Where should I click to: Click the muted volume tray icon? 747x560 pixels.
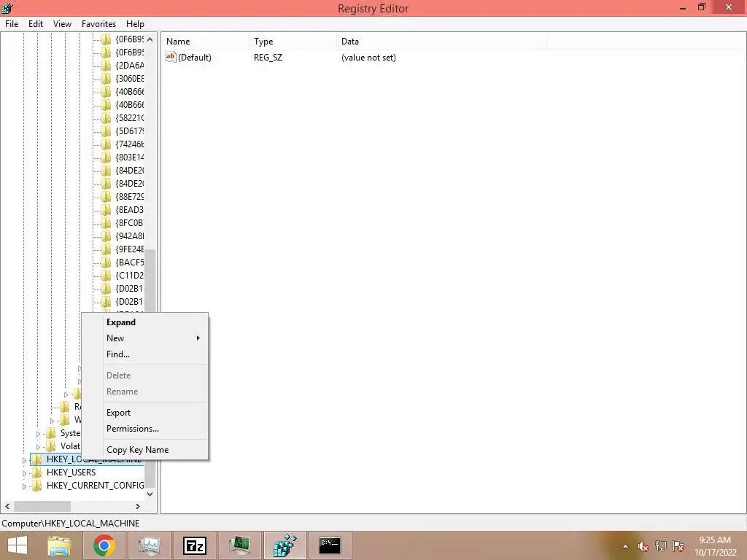[x=643, y=546]
